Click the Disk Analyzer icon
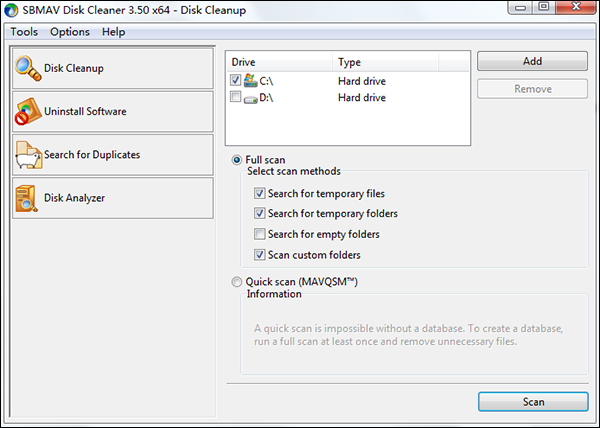 click(26, 198)
